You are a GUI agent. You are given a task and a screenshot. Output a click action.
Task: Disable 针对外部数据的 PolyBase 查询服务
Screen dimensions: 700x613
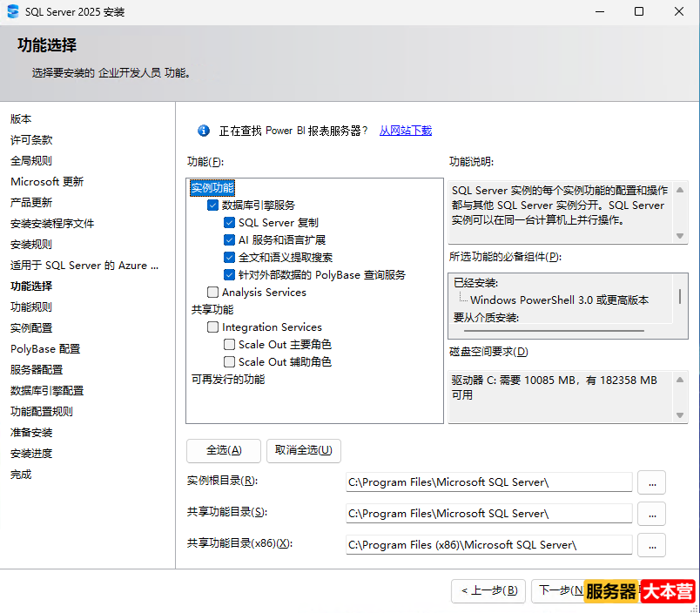pos(227,275)
